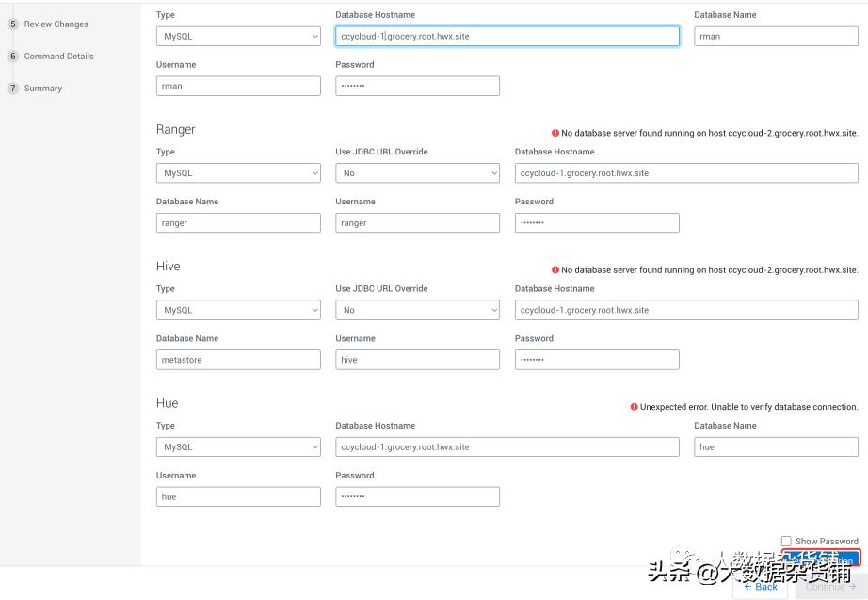The height and width of the screenshot is (600, 868).
Task: Enable the Show Password checkbox
Action: click(x=787, y=541)
